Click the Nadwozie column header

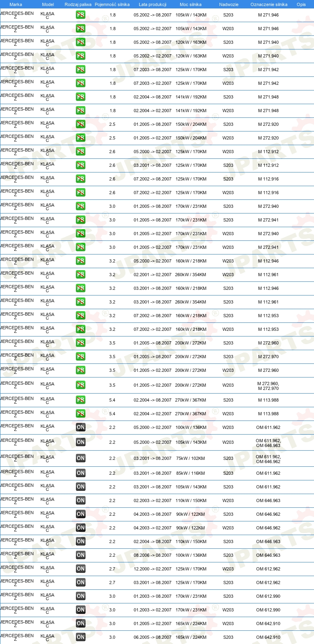click(x=228, y=4)
